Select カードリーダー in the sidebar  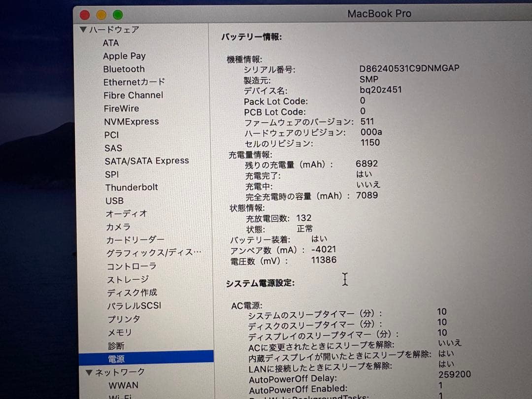tap(135, 240)
